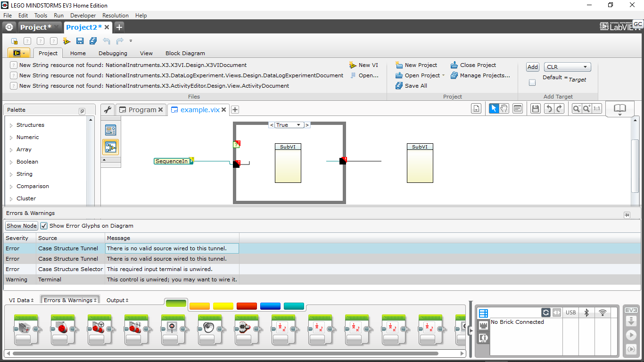Viewport: 644px width, 362px height.
Task: Refresh the brick connection list
Action: pyautogui.click(x=546, y=313)
